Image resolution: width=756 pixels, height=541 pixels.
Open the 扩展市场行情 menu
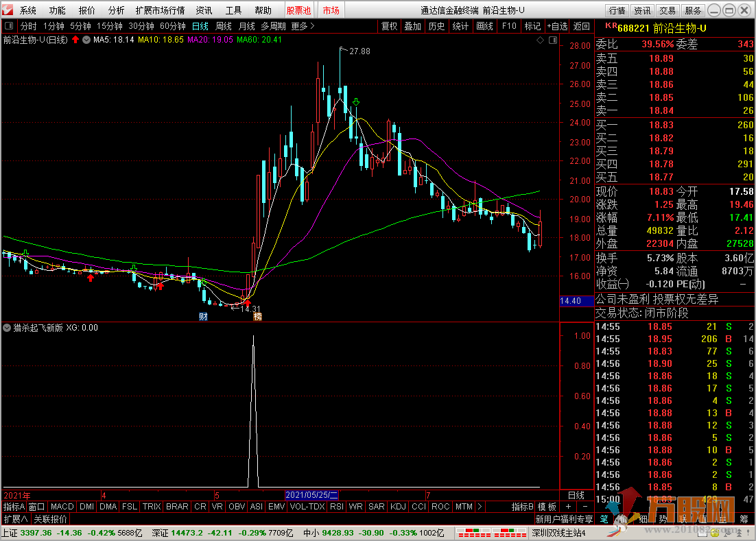click(160, 10)
